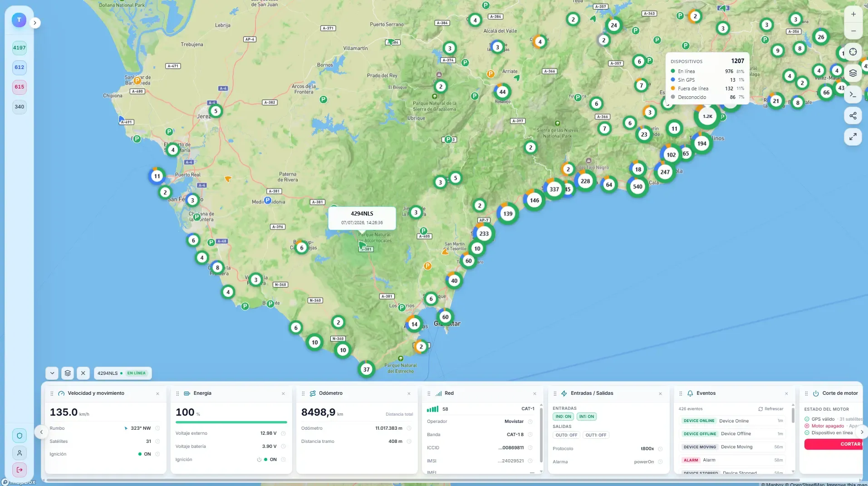The width and height of the screenshot is (868, 486).
Task: Select the 4197 counter badge in sidebar
Action: coord(19,48)
